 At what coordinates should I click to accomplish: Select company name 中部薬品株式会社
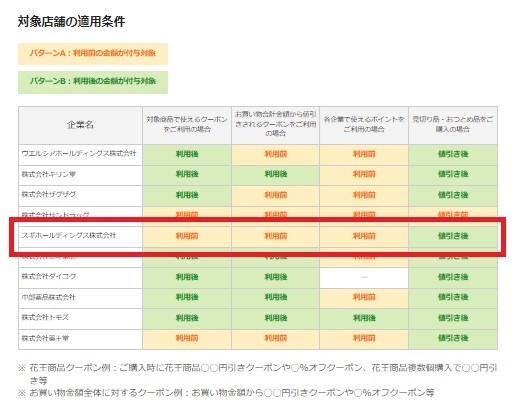49,297
